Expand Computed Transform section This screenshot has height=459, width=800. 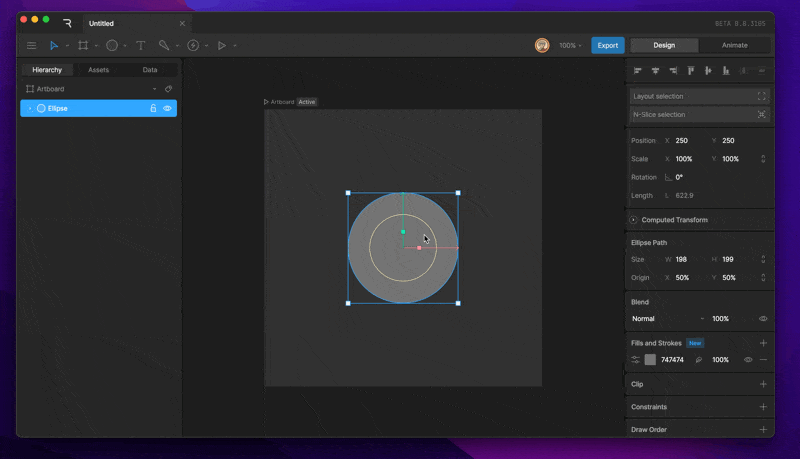(633, 220)
